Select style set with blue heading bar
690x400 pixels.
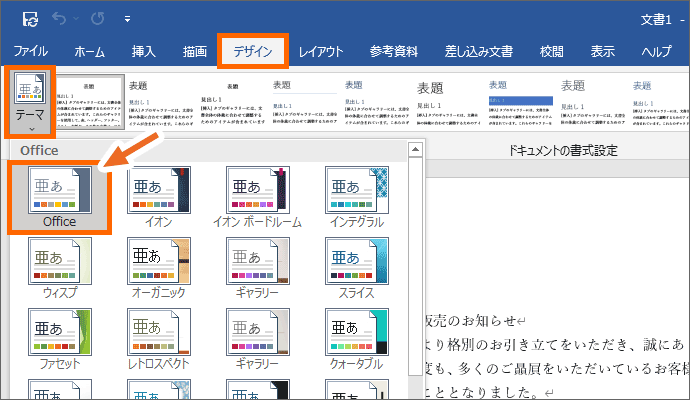click(521, 103)
